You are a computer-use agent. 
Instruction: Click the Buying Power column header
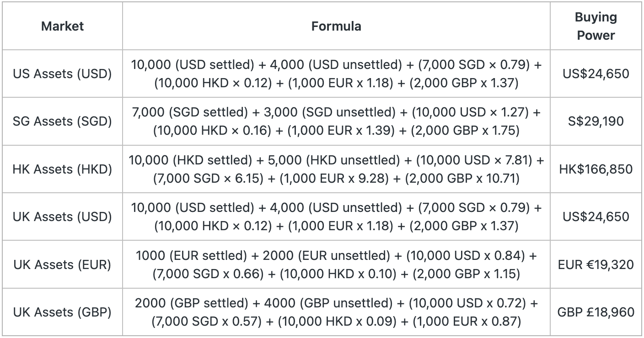[x=596, y=26]
